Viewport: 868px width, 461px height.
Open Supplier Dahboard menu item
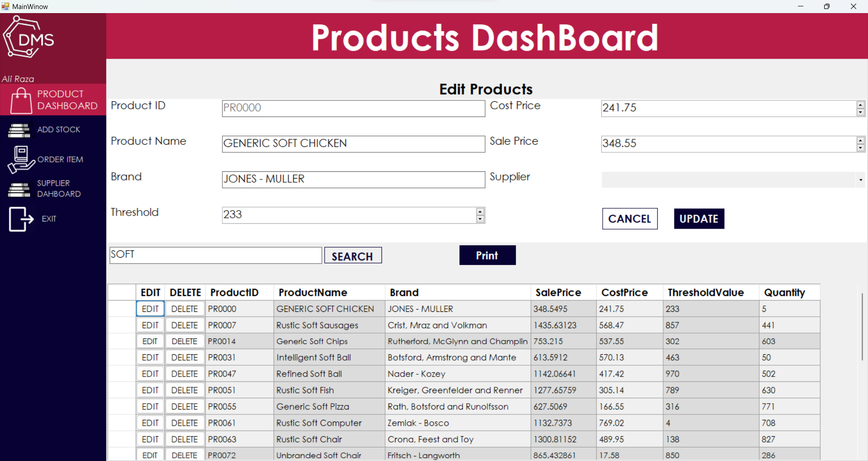point(59,188)
